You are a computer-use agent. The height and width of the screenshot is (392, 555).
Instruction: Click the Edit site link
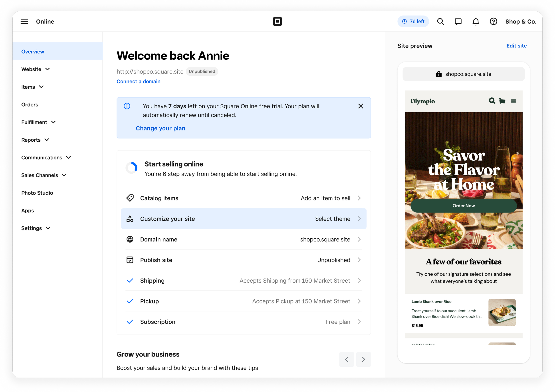516,46
